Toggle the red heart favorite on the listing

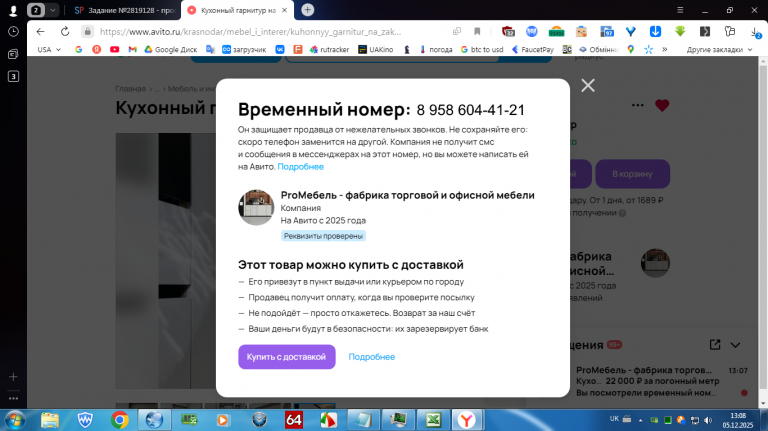[662, 105]
